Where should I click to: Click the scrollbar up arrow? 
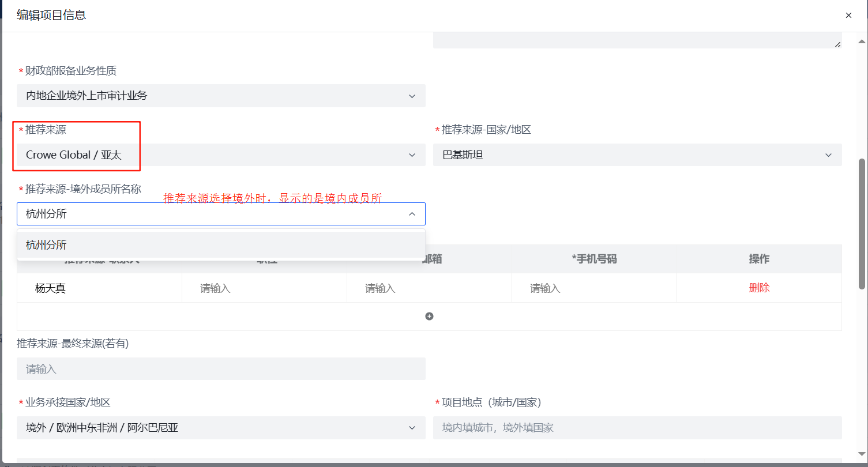862,41
